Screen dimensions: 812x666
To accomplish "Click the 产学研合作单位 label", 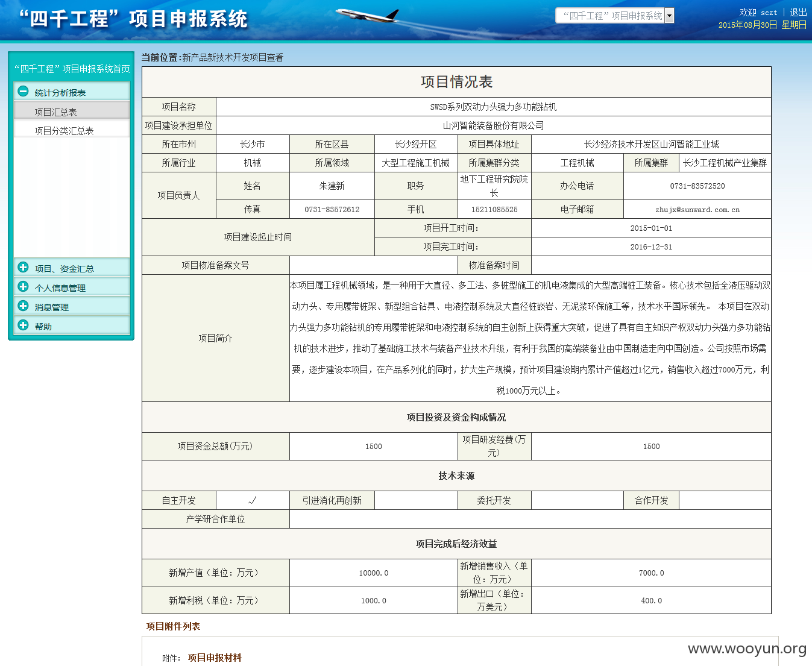I will (x=215, y=519).
